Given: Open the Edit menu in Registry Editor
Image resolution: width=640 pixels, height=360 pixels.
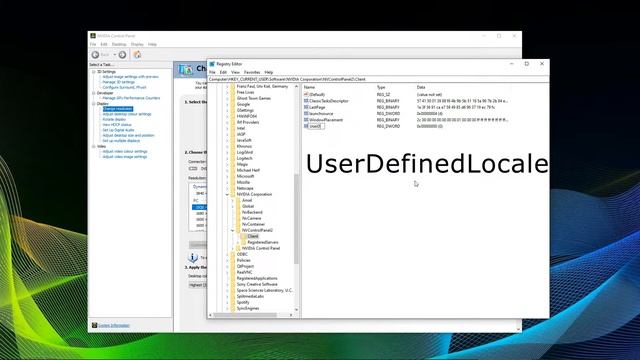Looking at the screenshot, I should point(223,72).
